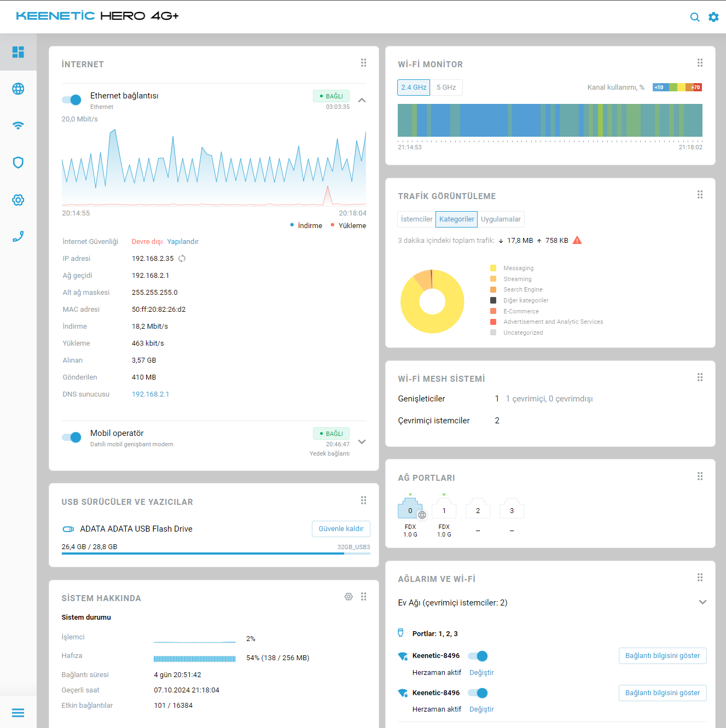Open the phone handset sidebar icon

pos(18,236)
